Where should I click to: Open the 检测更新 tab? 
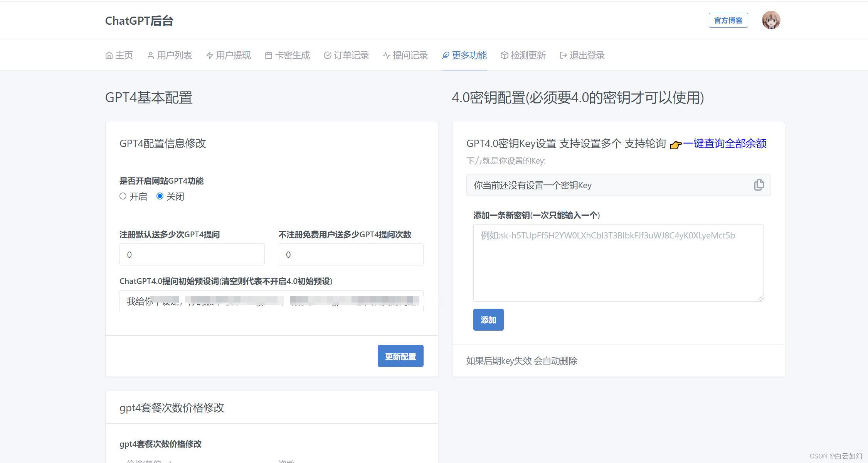point(523,55)
